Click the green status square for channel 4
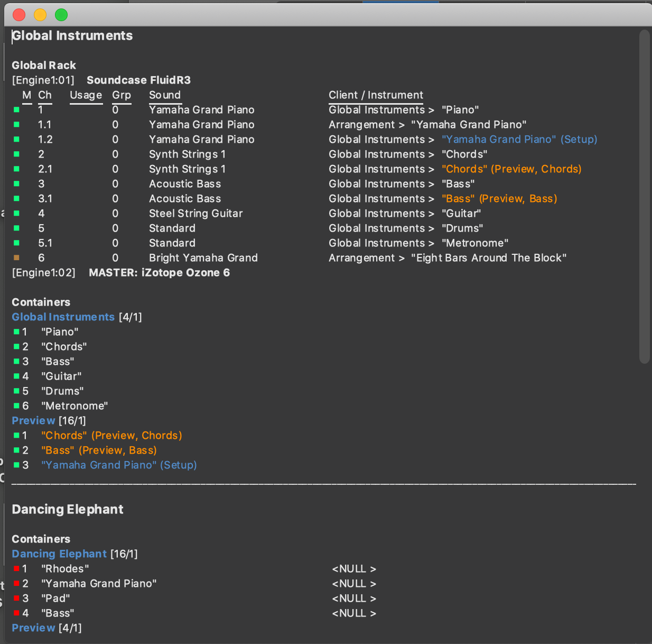Image resolution: width=652 pixels, height=644 pixels. coord(16,214)
